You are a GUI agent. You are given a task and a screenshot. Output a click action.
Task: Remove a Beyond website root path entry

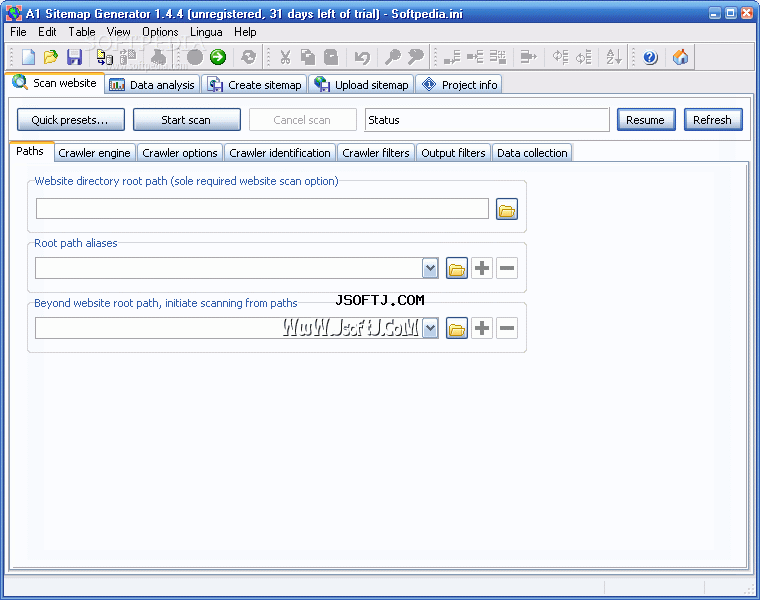[507, 329]
